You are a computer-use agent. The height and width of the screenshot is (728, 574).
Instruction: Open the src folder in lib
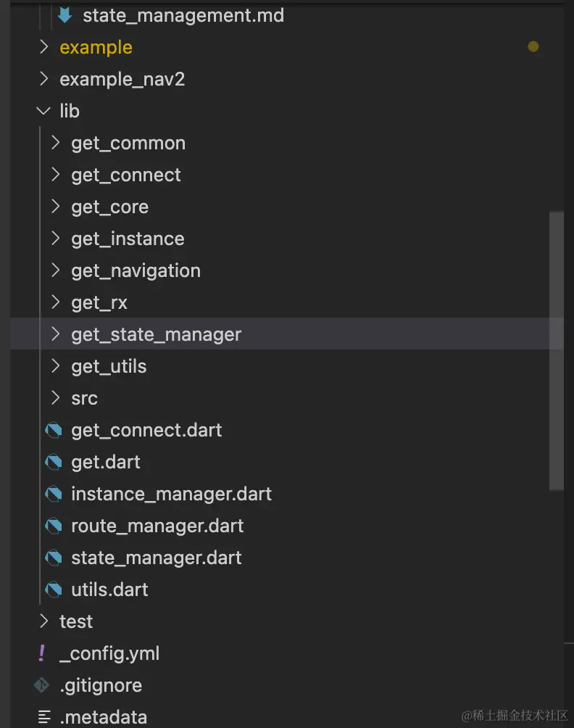point(84,398)
